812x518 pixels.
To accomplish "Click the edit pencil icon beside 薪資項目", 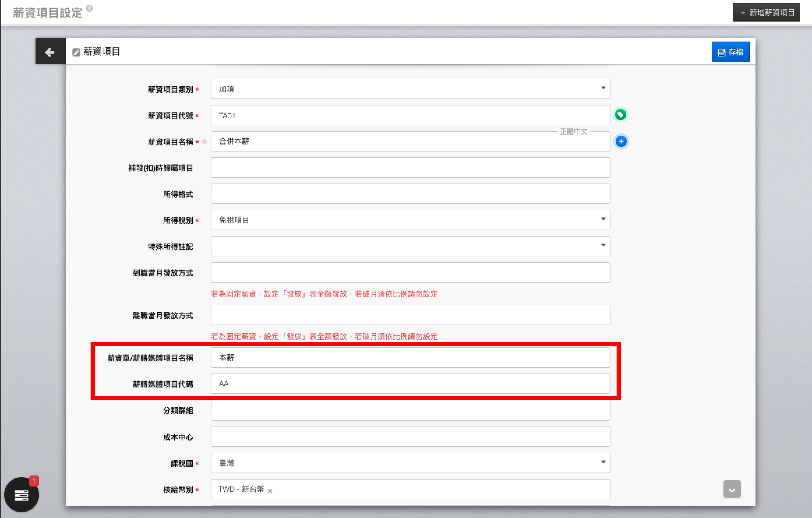I will [76, 52].
